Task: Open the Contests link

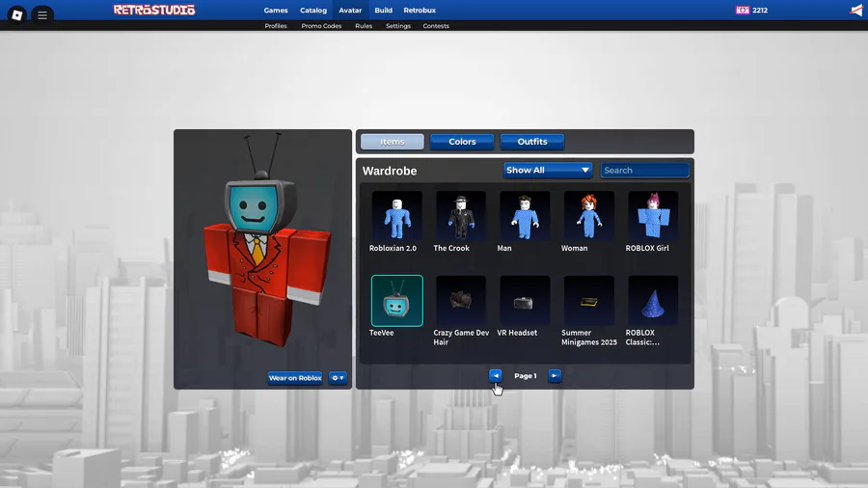Action: [436, 26]
